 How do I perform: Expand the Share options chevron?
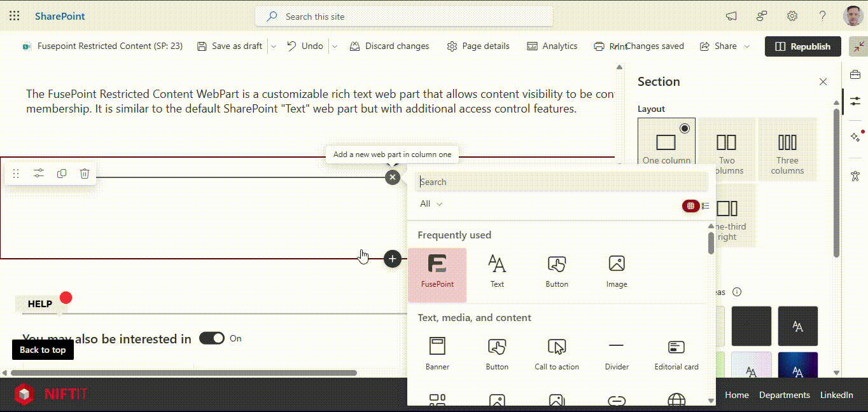click(x=747, y=46)
